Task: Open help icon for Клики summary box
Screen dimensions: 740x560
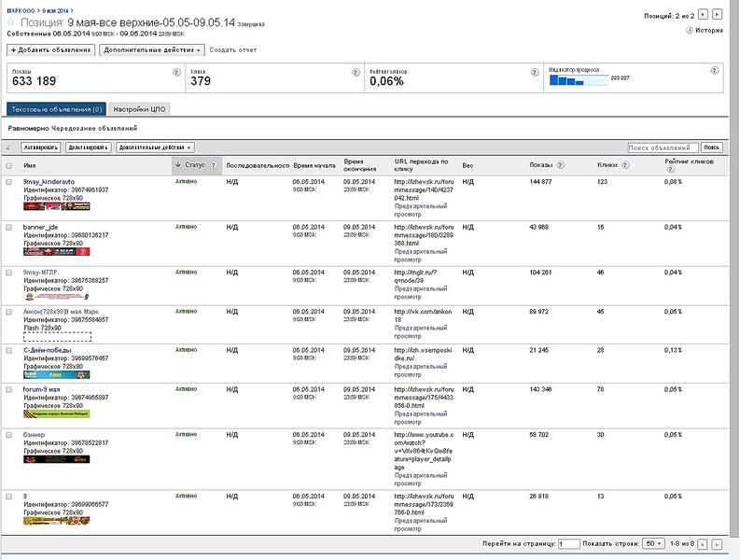Action: coord(356,72)
